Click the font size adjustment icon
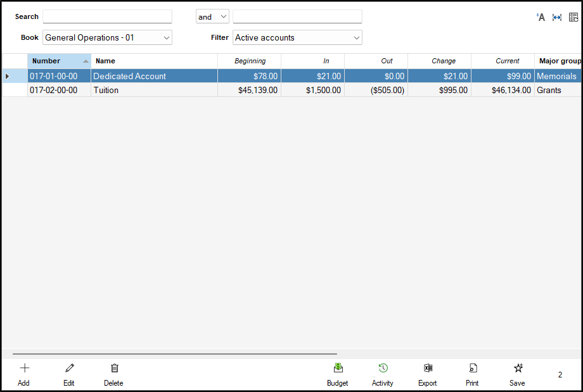The image size is (583, 392). click(541, 17)
